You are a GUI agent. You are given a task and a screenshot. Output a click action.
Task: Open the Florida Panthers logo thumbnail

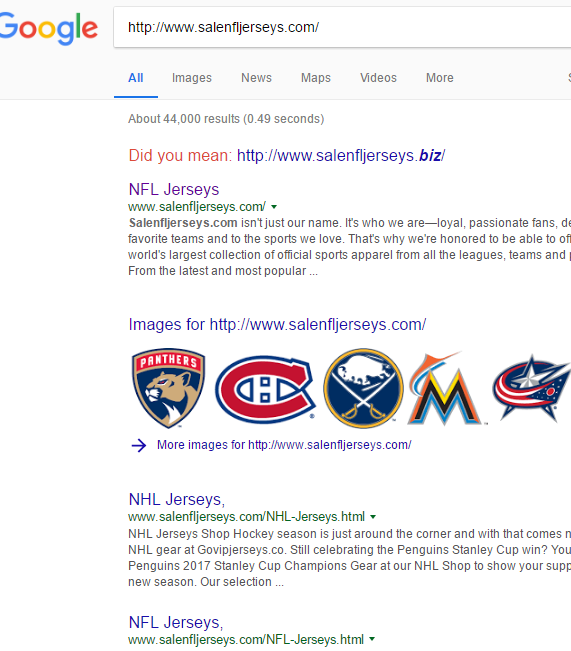click(x=168, y=388)
